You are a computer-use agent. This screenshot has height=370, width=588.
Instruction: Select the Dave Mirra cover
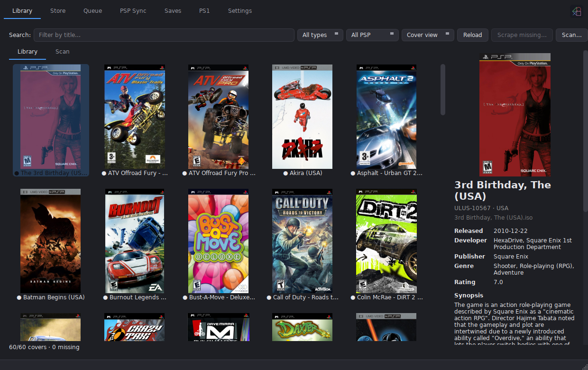(218, 327)
